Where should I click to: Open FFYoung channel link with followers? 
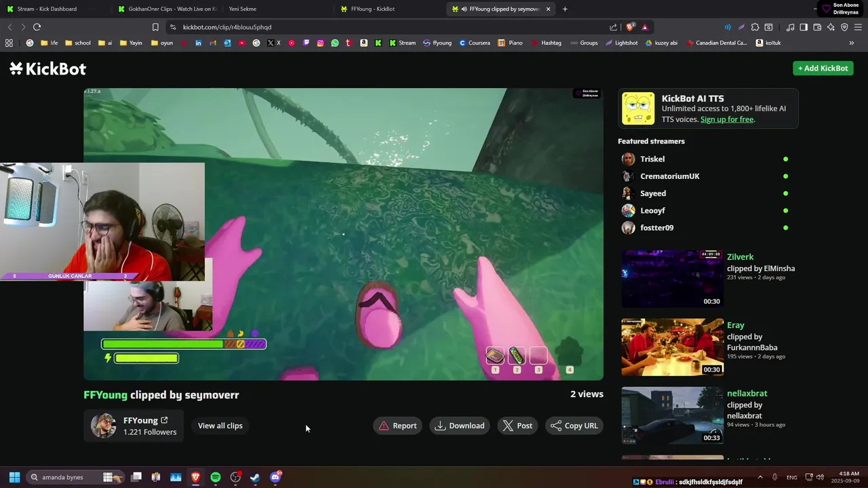pyautogui.click(x=134, y=426)
